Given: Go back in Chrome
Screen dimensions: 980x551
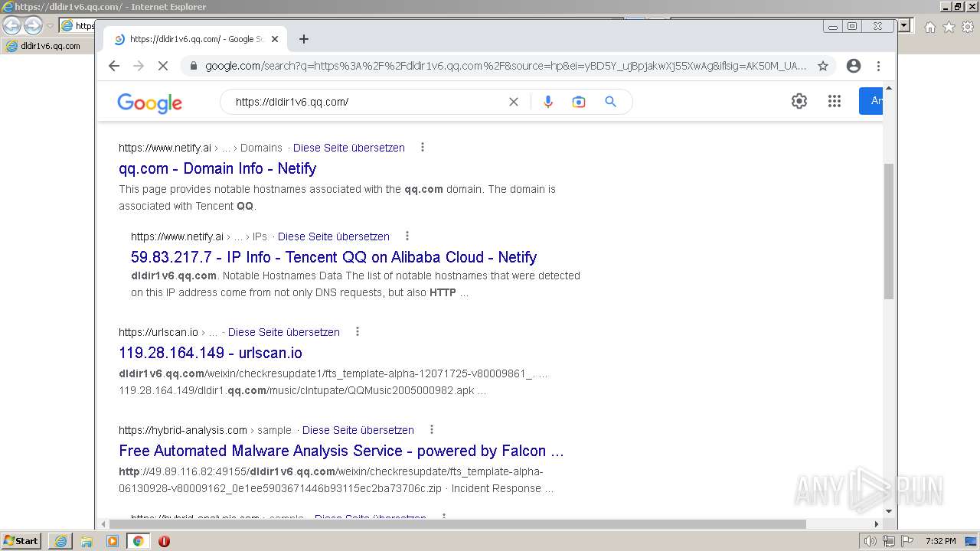Looking at the screenshot, I should click(114, 66).
